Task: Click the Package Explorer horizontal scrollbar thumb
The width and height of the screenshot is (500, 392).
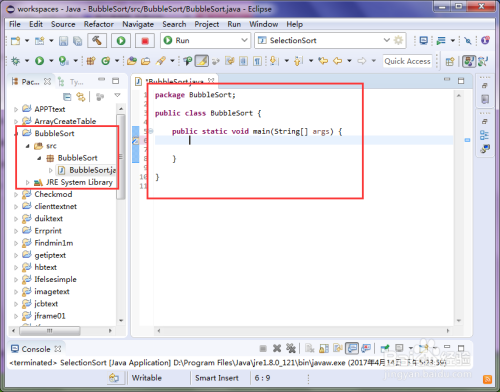Action: (x=50, y=331)
